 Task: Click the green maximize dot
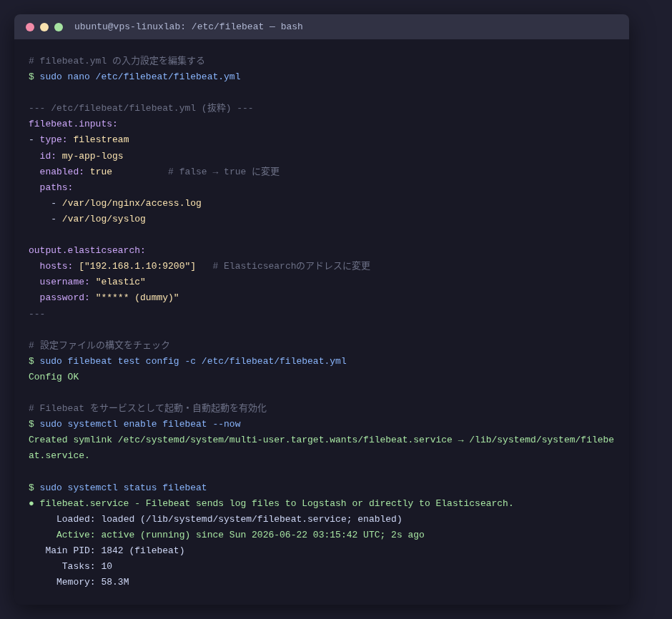pyautogui.click(x=59, y=27)
